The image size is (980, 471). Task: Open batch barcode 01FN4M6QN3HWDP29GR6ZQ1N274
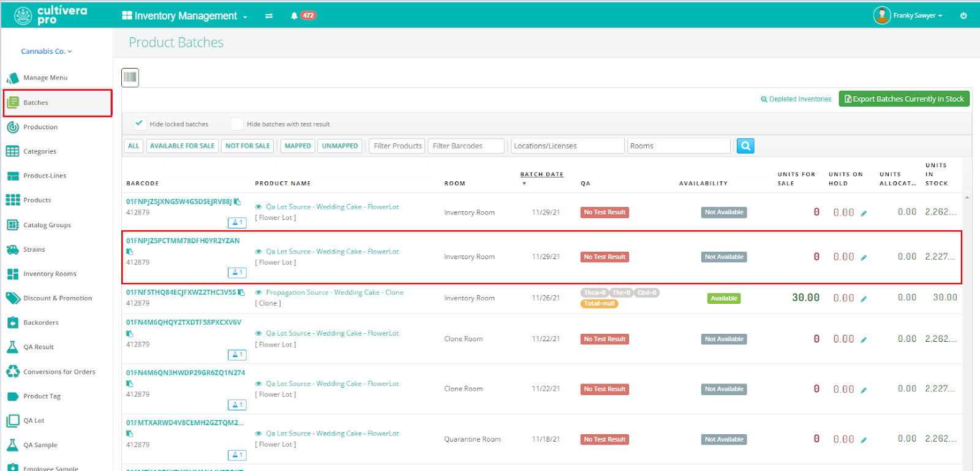click(186, 372)
